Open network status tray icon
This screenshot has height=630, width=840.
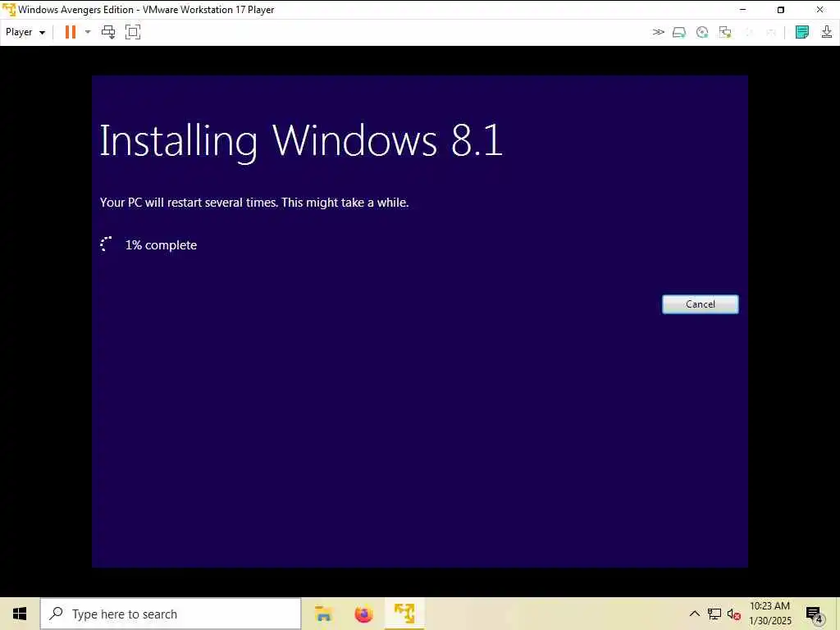point(714,614)
